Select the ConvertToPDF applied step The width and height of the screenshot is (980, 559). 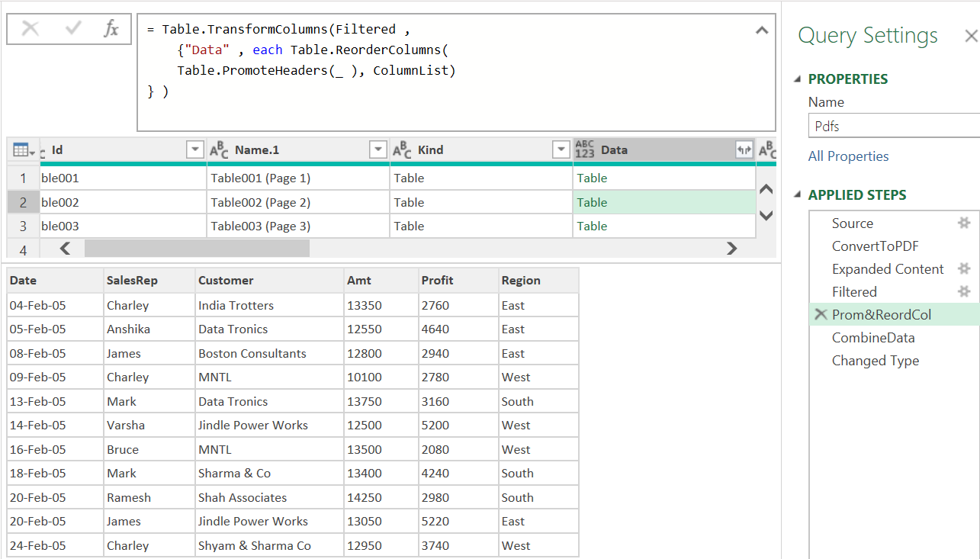tap(875, 246)
